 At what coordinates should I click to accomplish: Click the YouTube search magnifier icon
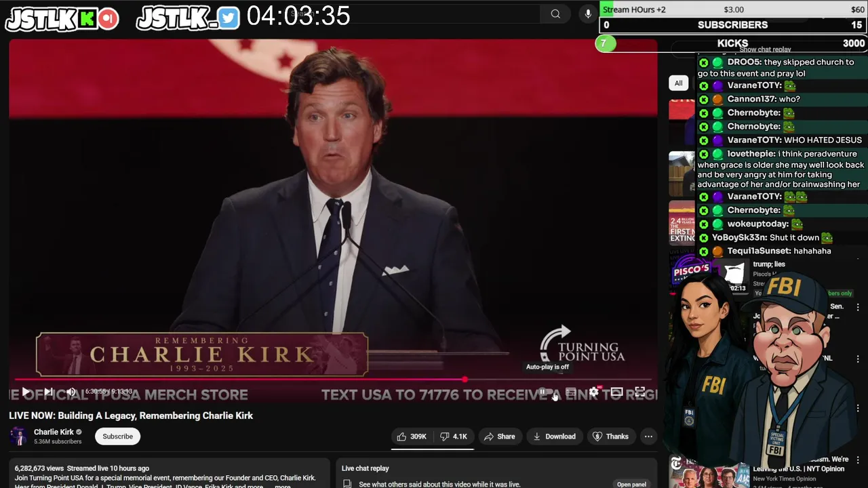point(555,14)
